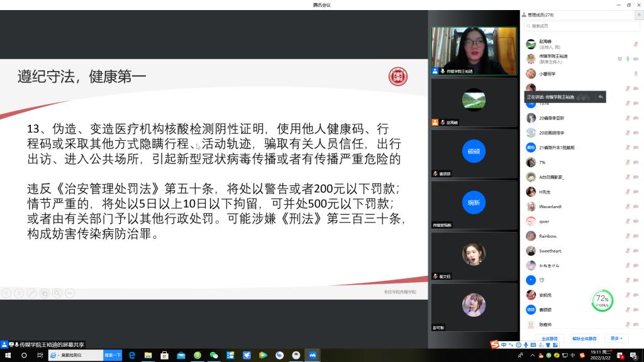Select the 硕硕 blue avatar video tile

click(474, 153)
